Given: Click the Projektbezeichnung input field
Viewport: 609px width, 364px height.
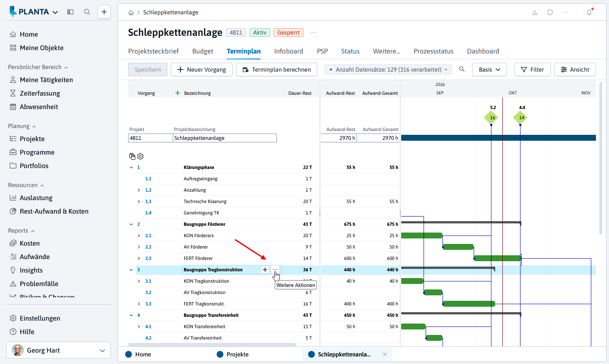Looking at the screenshot, I should point(225,138).
